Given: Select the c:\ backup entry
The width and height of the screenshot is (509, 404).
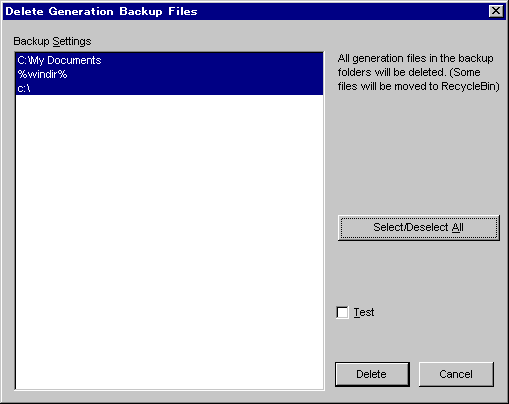Looking at the screenshot, I should (x=169, y=88).
